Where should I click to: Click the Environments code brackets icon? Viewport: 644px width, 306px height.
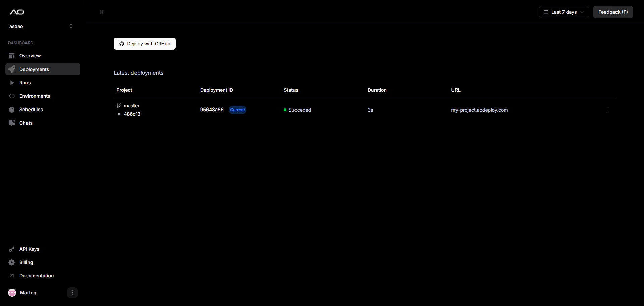pyautogui.click(x=12, y=96)
